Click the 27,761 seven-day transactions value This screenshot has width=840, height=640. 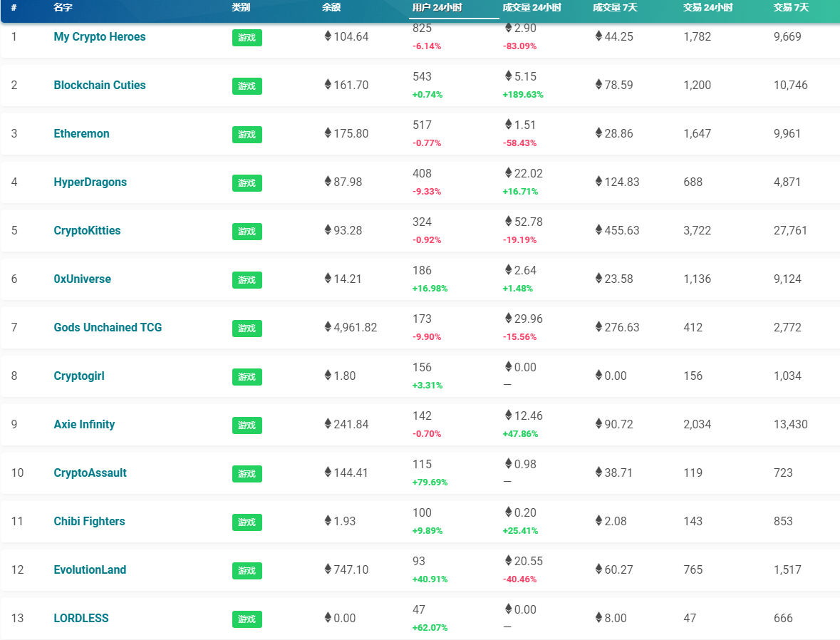(x=790, y=230)
